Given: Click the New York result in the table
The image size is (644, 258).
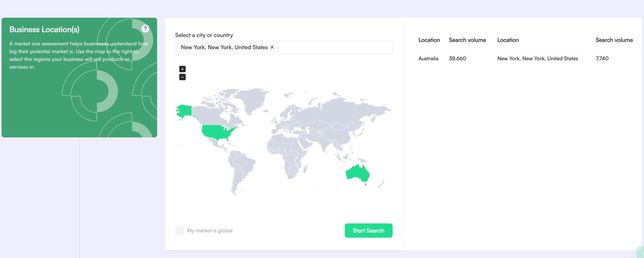Looking at the screenshot, I should click(x=537, y=59).
